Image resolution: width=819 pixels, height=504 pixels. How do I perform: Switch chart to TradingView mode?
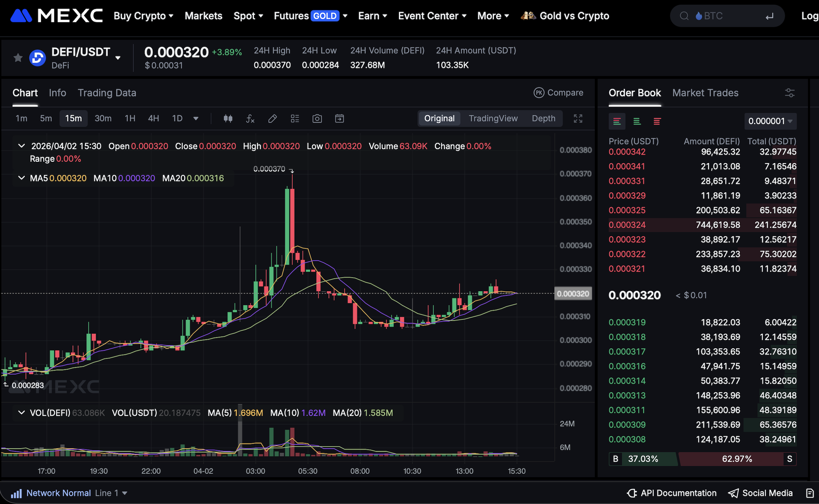click(493, 119)
